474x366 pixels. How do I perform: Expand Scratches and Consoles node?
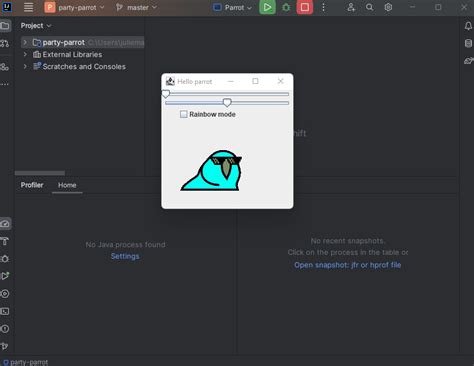click(25, 66)
